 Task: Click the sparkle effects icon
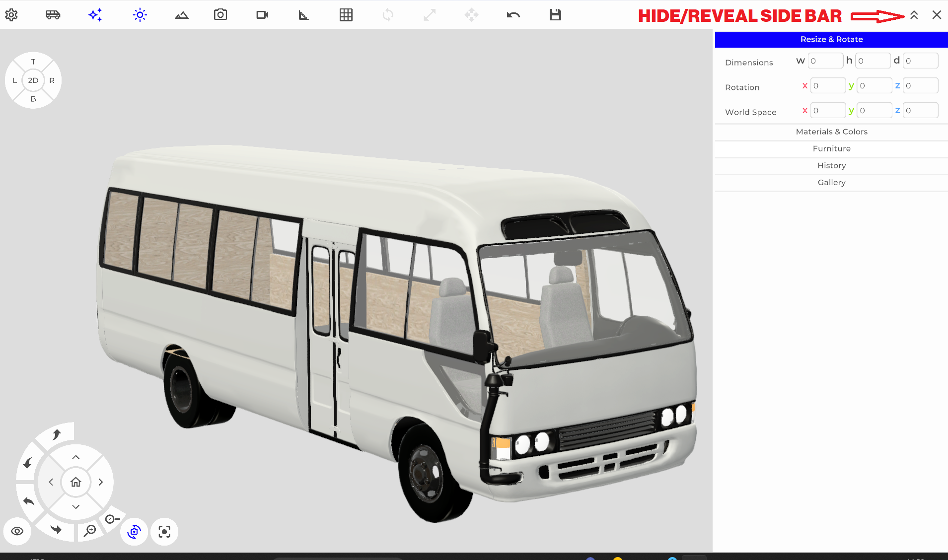(95, 15)
